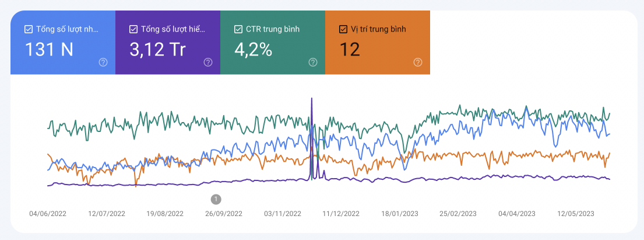
Task: Select the average position value 12
Action: [350, 50]
